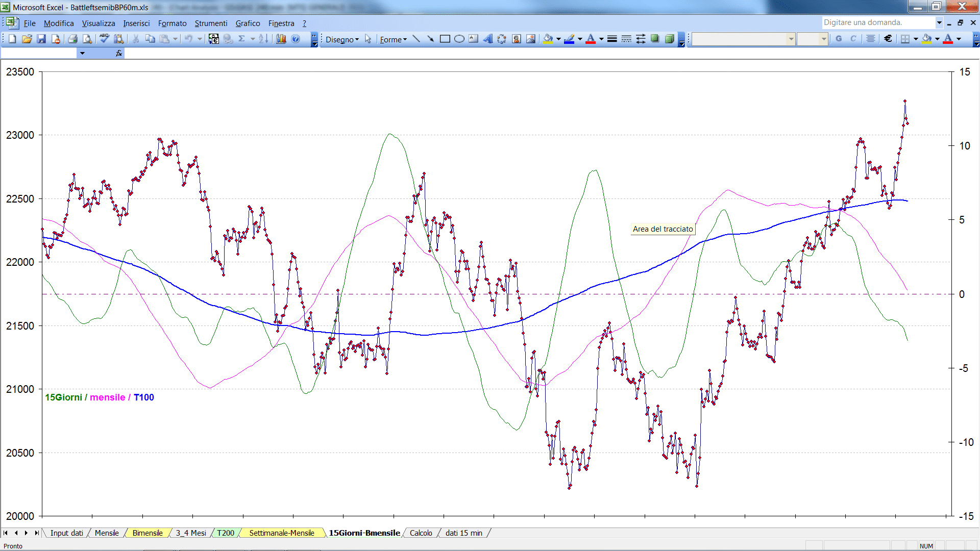Screen dimensions: 980x551
Task: Open the Chart Wizard icon
Action: pyautogui.click(x=281, y=39)
